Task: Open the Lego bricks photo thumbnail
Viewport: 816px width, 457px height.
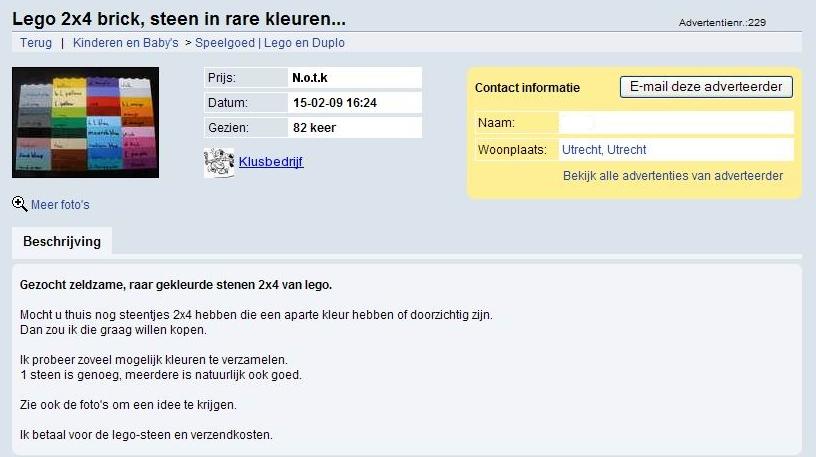Action: click(x=85, y=122)
